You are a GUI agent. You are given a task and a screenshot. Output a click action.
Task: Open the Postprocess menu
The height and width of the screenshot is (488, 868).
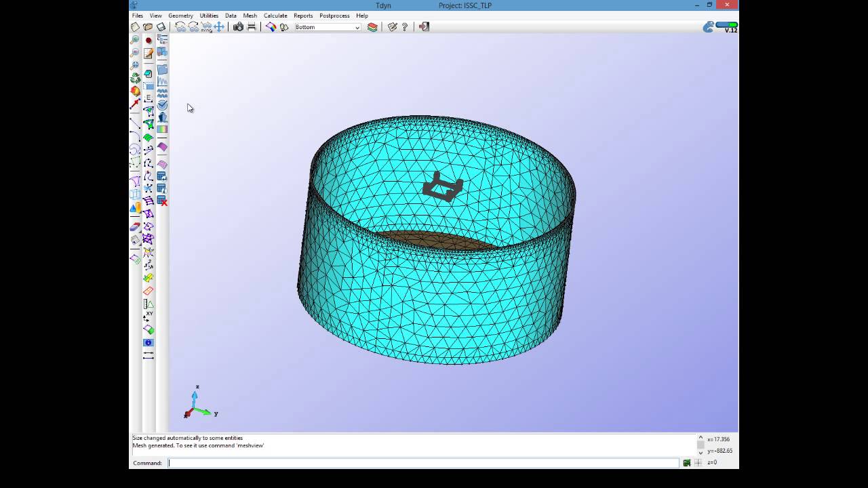click(x=334, y=16)
